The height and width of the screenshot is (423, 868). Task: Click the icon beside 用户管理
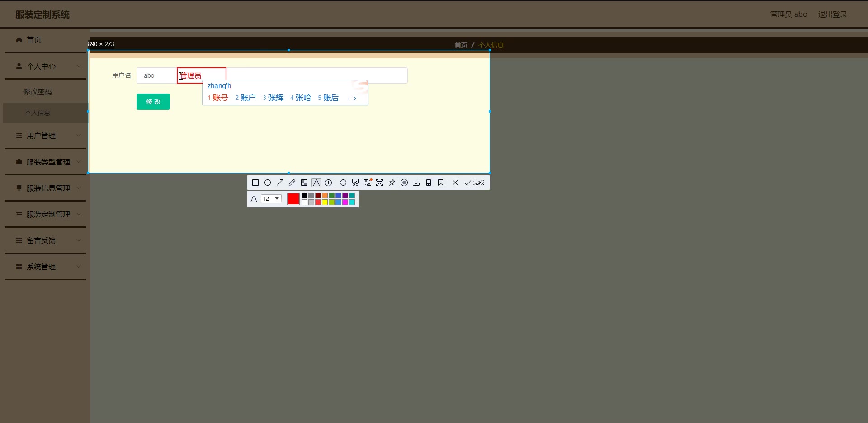19,136
